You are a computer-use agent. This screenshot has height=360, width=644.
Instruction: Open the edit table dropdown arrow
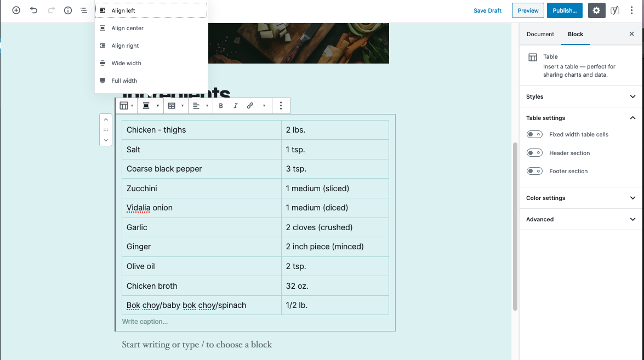[x=183, y=106]
